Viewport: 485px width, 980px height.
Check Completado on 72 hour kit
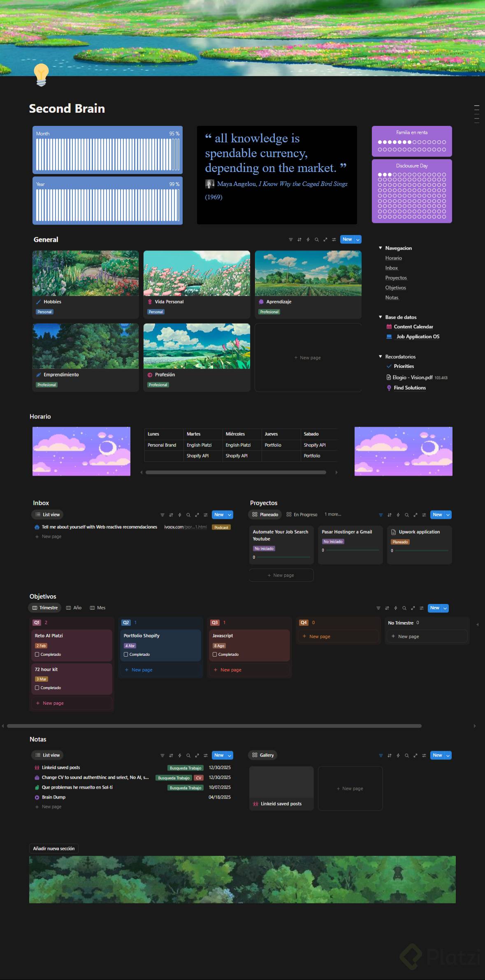tap(37, 688)
